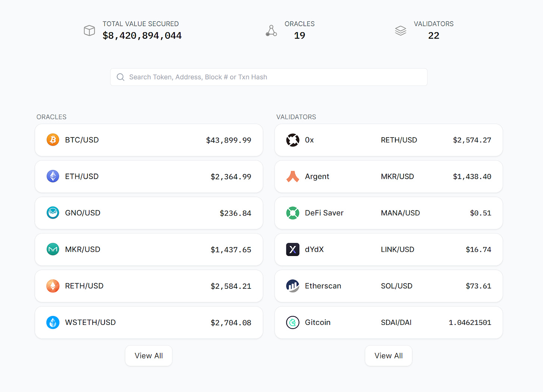Click the Bitcoin icon in BTC/USD row
The image size is (543, 392).
pyautogui.click(x=53, y=140)
